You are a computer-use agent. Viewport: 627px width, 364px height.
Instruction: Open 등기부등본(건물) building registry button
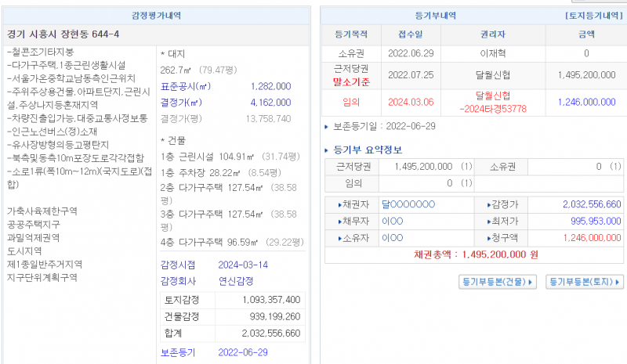(x=498, y=282)
